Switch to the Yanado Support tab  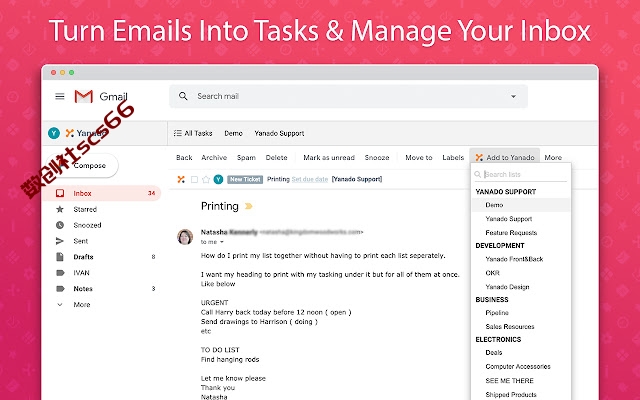[x=279, y=133]
